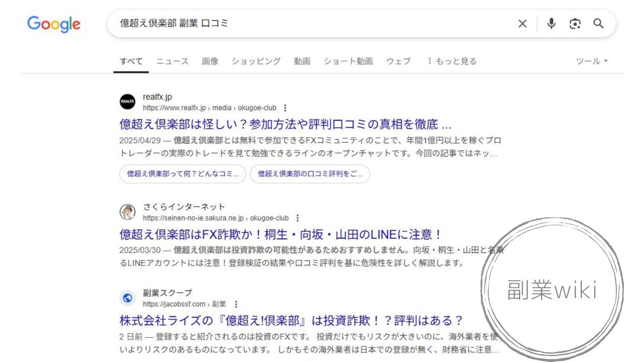
Task: Click the magnifier search icon
Action: point(598,24)
